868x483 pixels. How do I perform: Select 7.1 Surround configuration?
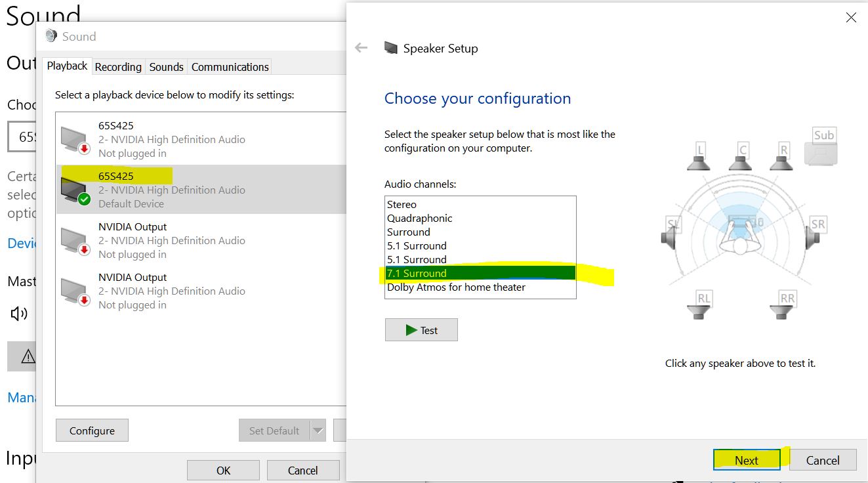(x=480, y=274)
